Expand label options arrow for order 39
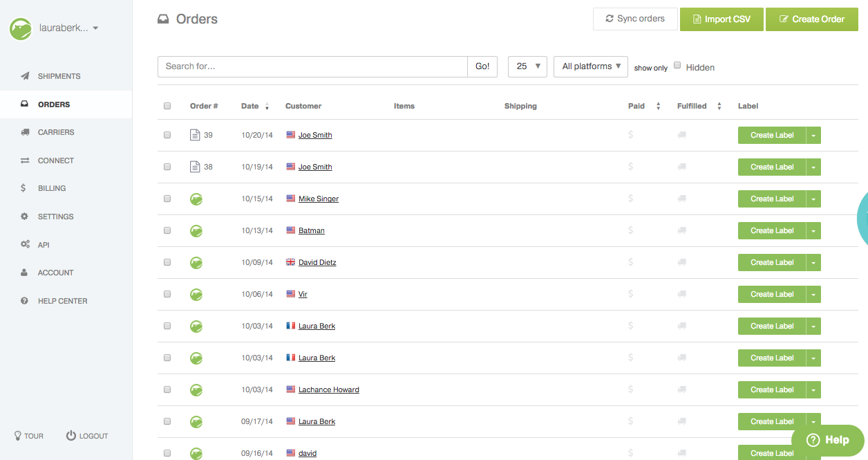The width and height of the screenshot is (868, 460). tap(813, 135)
